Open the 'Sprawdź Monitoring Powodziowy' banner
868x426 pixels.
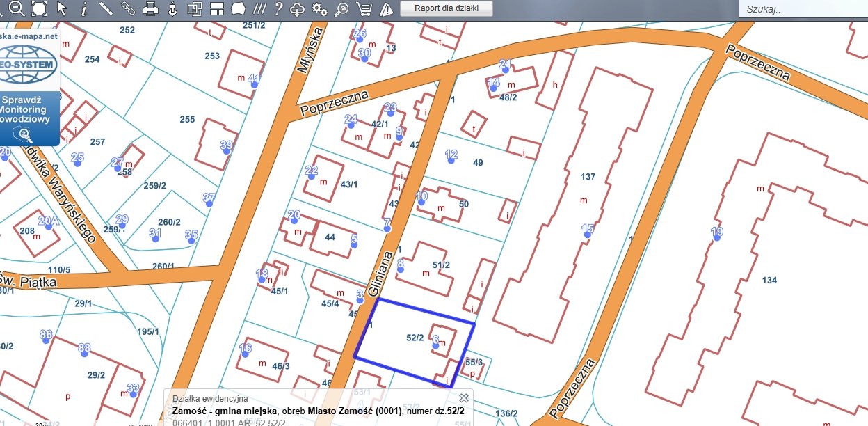click(28, 115)
